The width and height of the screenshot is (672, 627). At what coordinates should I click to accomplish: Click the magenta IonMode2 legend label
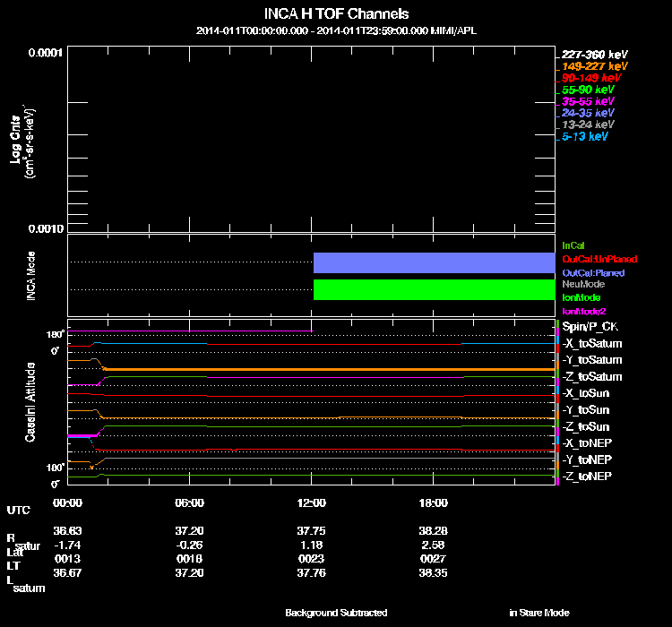click(583, 310)
